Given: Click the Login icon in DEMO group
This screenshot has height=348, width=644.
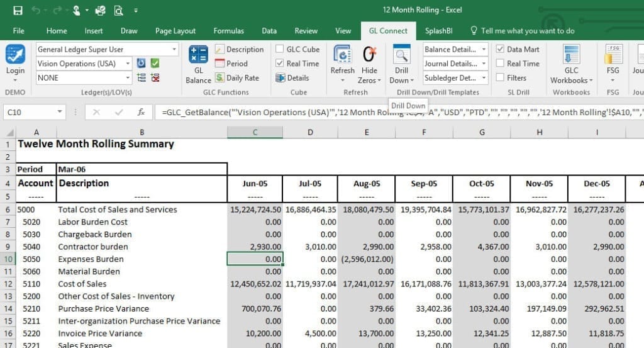Looking at the screenshot, I should tap(15, 55).
